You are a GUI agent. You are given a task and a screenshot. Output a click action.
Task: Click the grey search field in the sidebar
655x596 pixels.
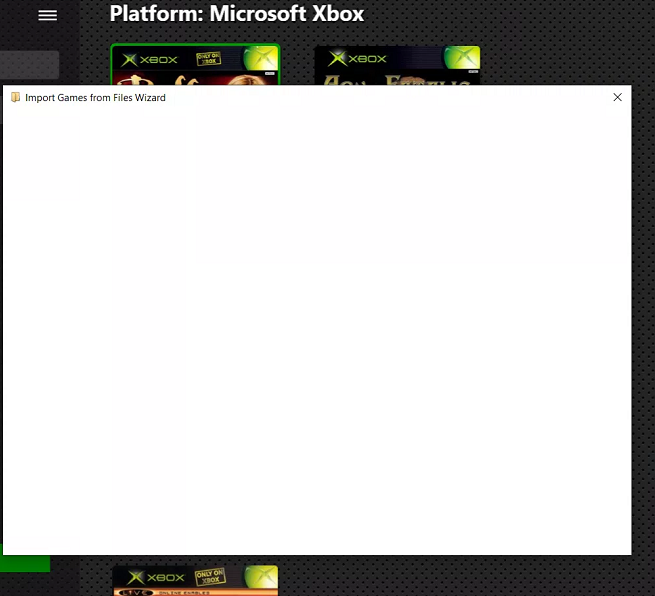click(x=29, y=65)
